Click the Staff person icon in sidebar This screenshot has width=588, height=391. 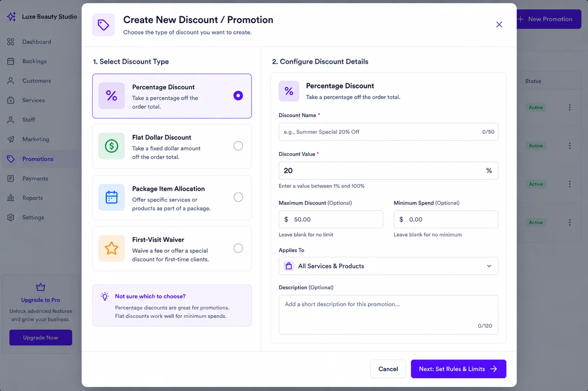(11, 120)
